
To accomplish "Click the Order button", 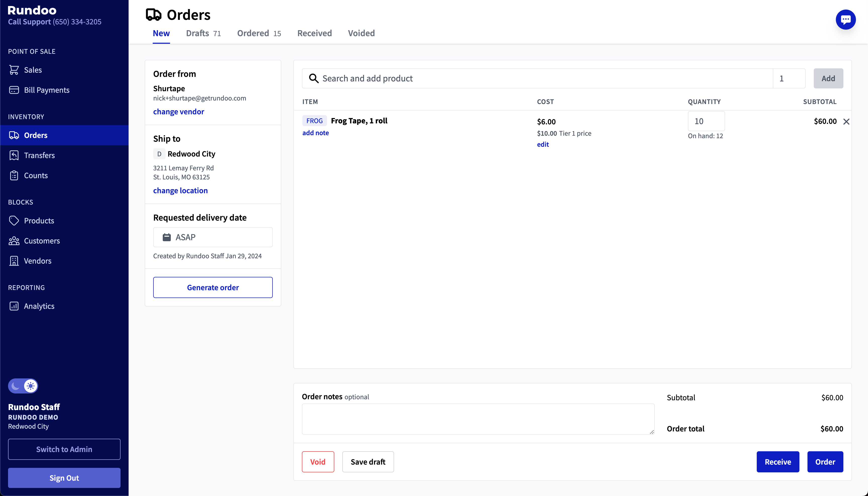I will click(825, 462).
